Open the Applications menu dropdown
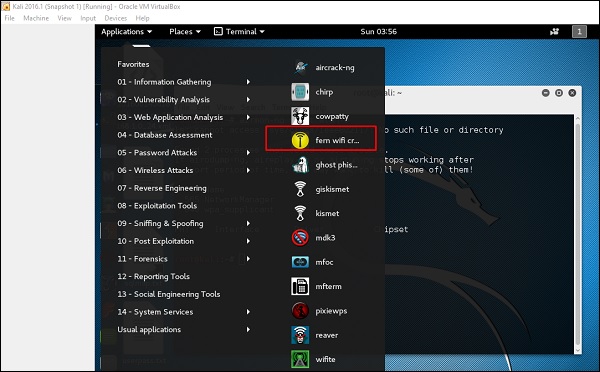Screen dimensions: 600x372 [126, 32]
